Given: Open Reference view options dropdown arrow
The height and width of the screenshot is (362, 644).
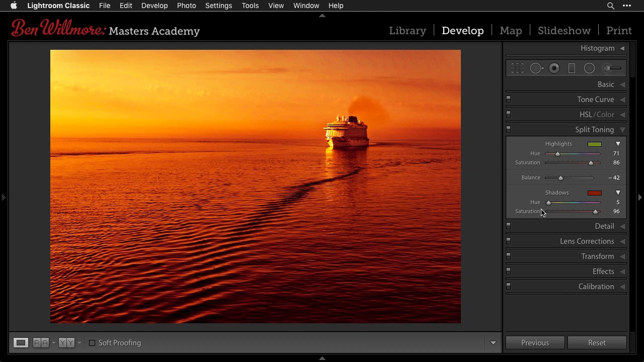Looking at the screenshot, I should (53, 343).
